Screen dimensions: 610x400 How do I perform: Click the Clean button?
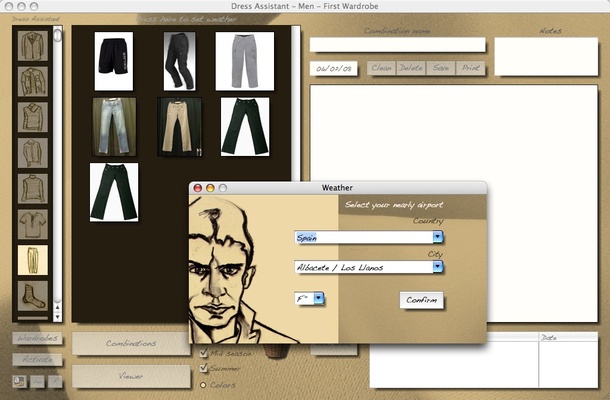pyautogui.click(x=381, y=68)
